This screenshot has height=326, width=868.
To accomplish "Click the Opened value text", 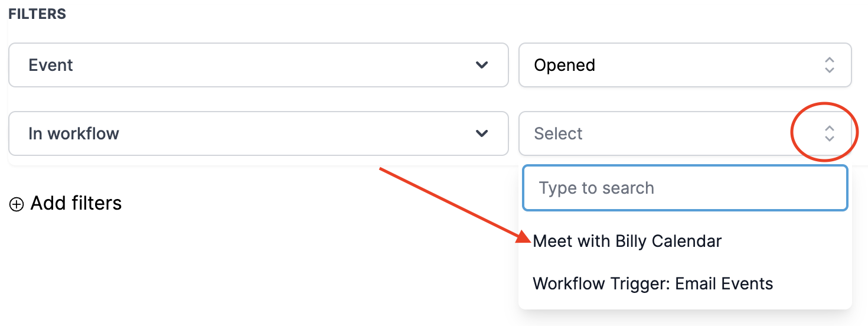I will (564, 65).
